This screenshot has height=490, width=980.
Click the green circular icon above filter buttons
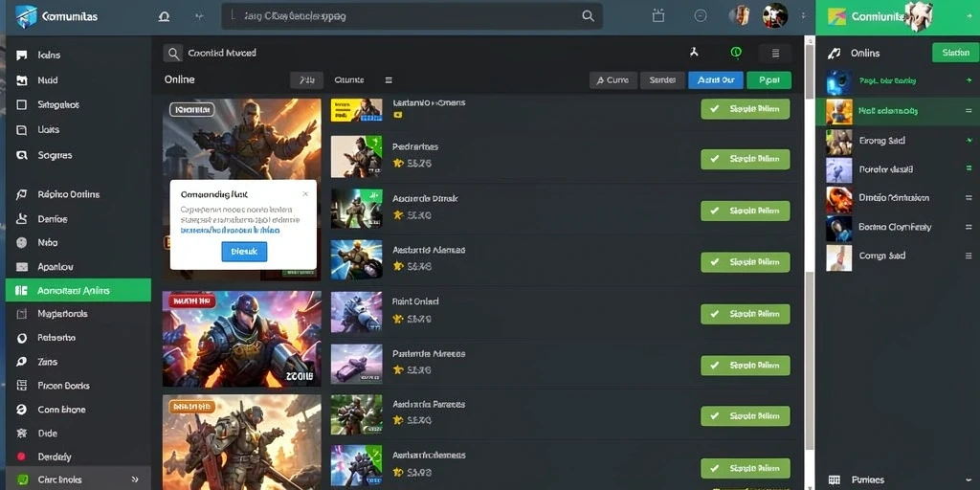[736, 54]
